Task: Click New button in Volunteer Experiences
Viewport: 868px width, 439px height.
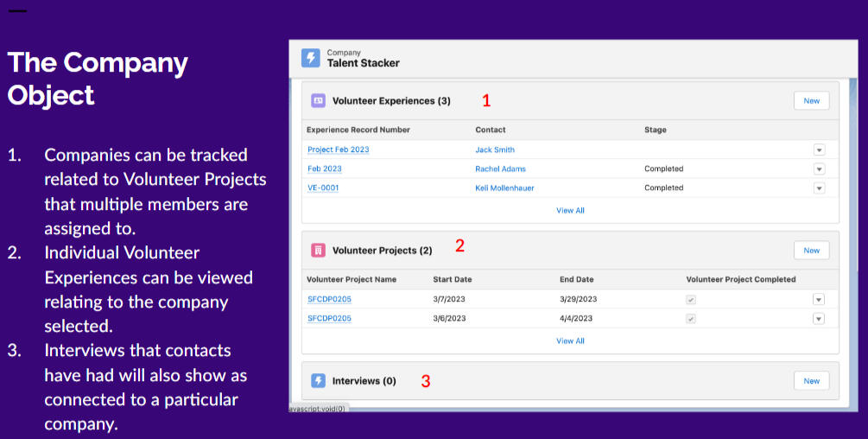Action: pos(811,101)
